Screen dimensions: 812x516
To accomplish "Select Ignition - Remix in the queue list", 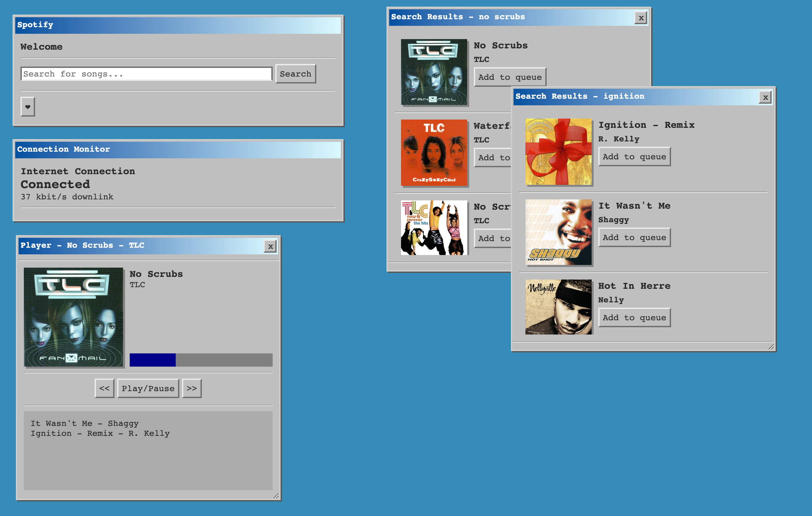I will coord(100,433).
